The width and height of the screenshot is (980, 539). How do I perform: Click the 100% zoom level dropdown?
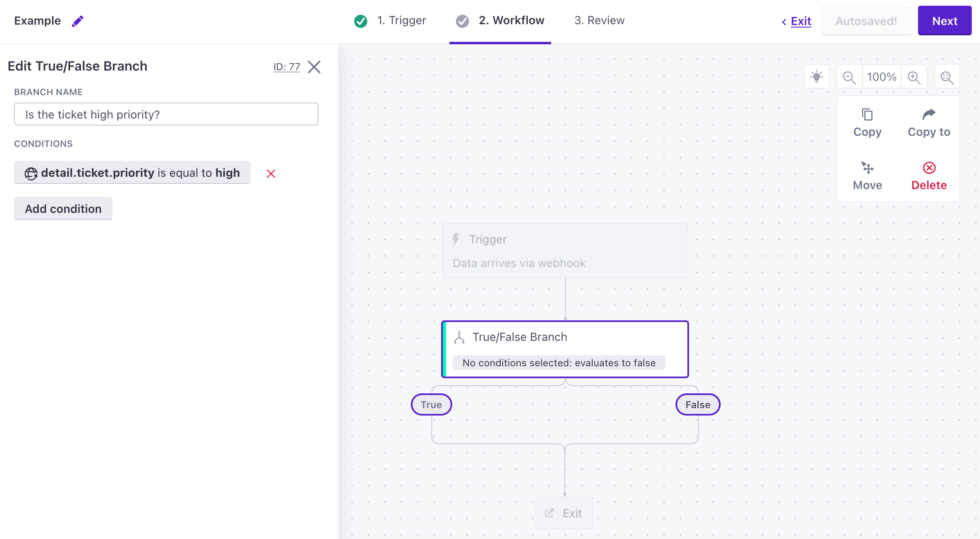click(x=881, y=76)
